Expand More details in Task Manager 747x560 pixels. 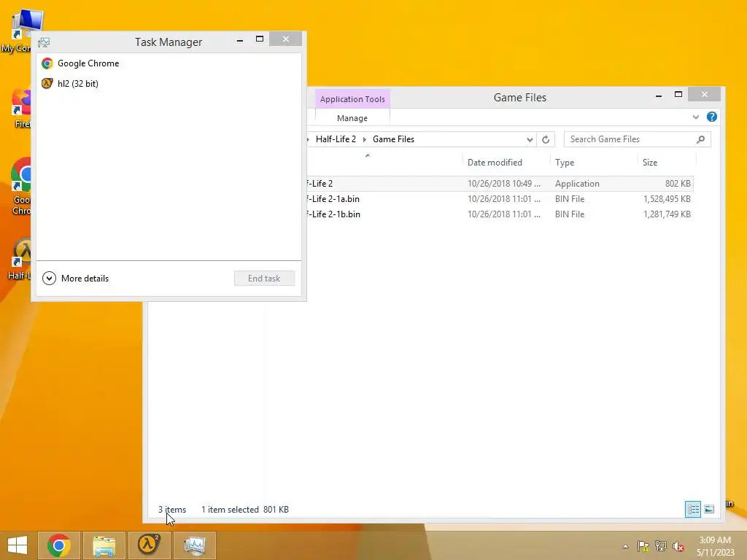click(x=76, y=278)
